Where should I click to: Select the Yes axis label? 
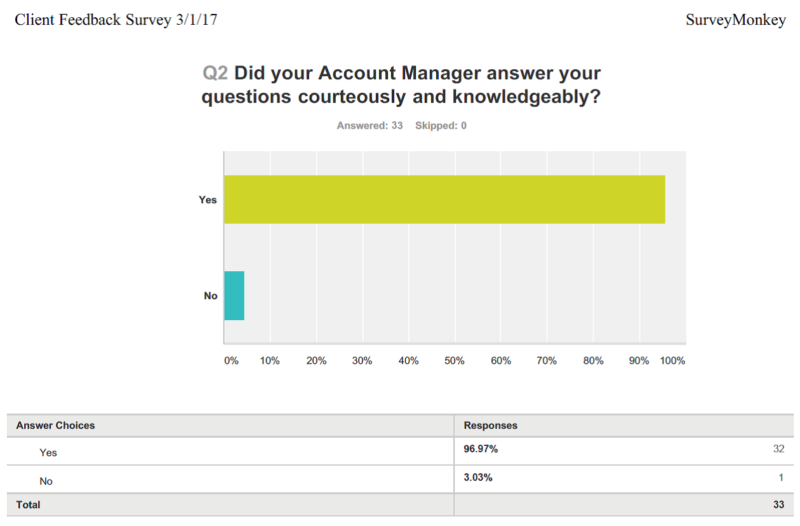click(x=208, y=199)
